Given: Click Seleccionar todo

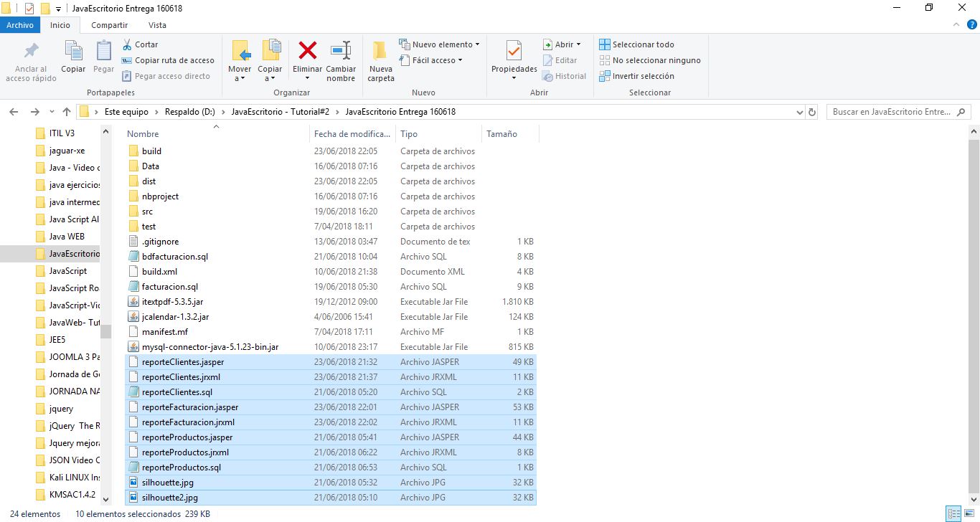Looking at the screenshot, I should click(x=637, y=44).
